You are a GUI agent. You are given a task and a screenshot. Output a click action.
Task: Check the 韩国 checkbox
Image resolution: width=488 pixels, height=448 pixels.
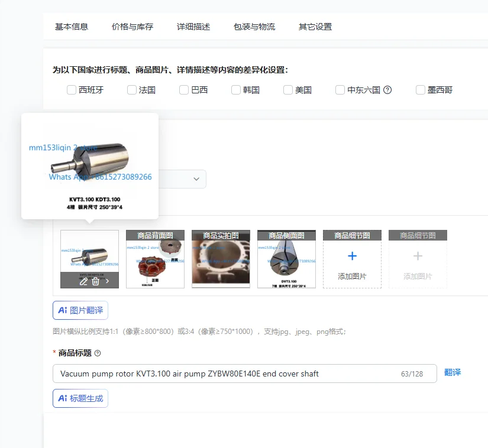pos(236,90)
